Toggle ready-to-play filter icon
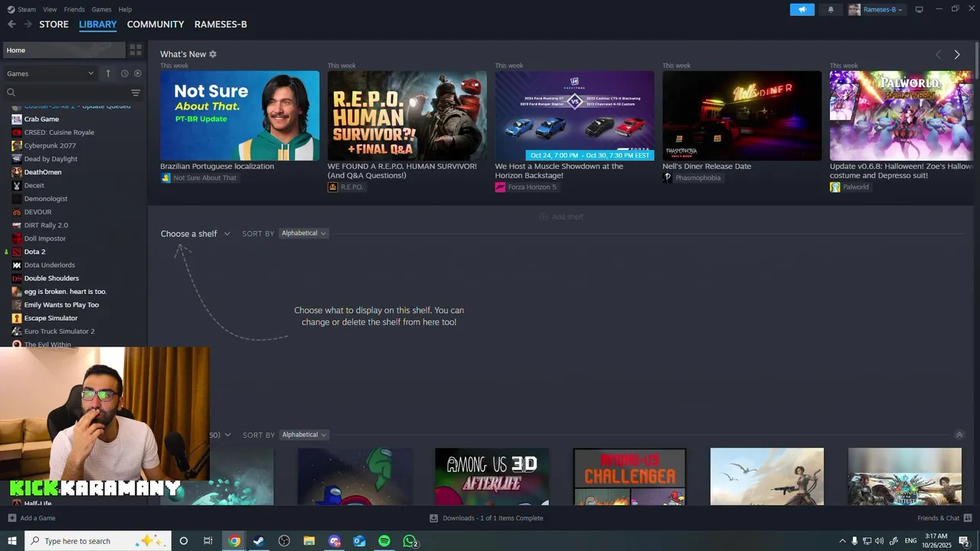 pyautogui.click(x=138, y=73)
